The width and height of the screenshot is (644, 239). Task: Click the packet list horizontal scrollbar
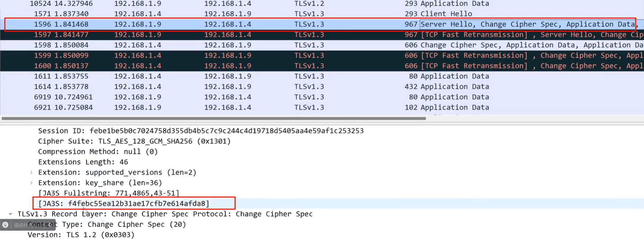coord(214,118)
